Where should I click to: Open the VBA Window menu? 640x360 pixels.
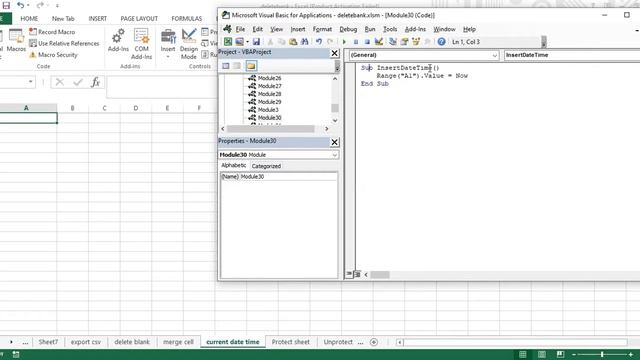point(444,29)
